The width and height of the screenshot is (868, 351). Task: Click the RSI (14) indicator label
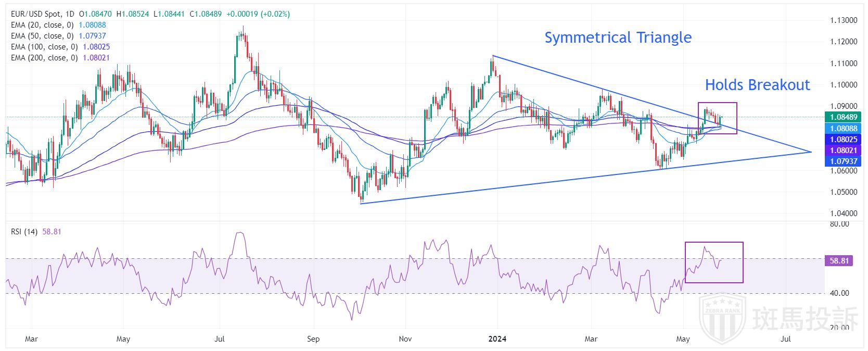point(24,232)
